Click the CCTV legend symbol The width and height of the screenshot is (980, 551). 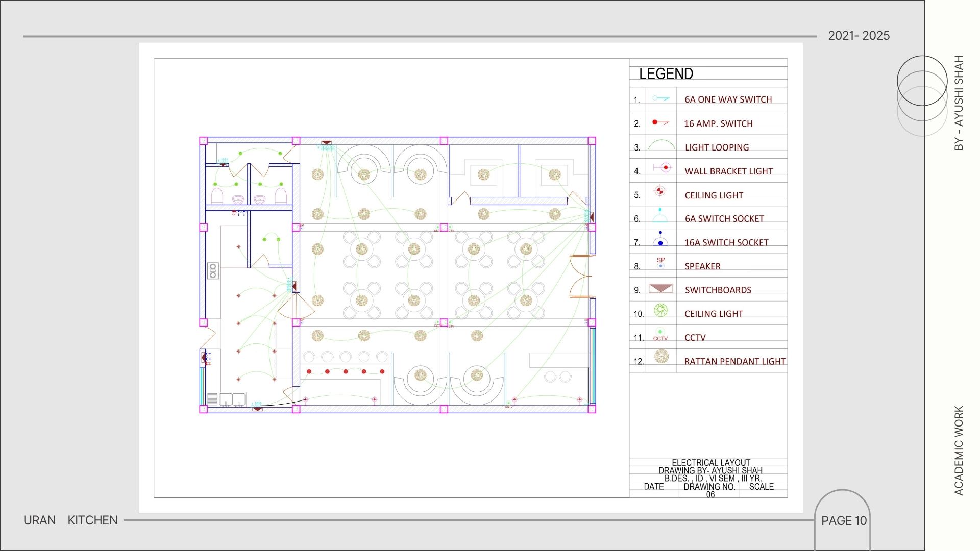(x=660, y=335)
